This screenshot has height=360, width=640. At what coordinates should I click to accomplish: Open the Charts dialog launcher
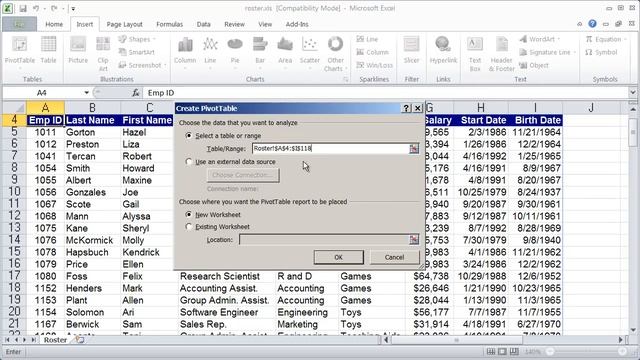346,80
